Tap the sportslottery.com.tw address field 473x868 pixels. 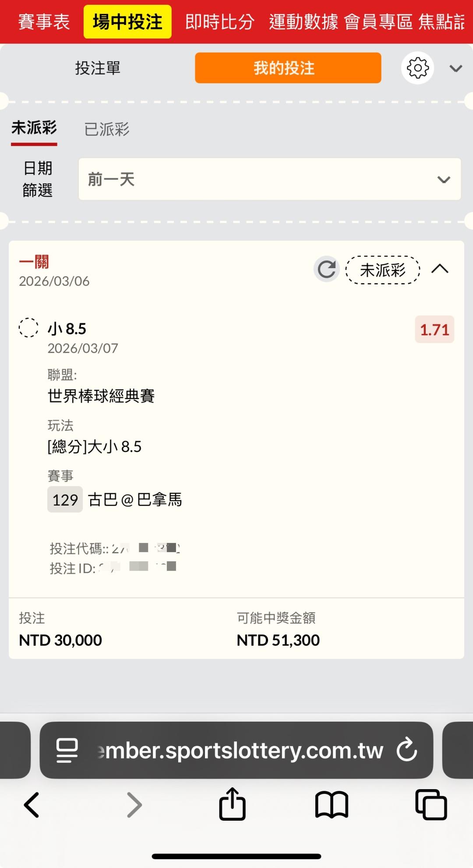(x=241, y=750)
